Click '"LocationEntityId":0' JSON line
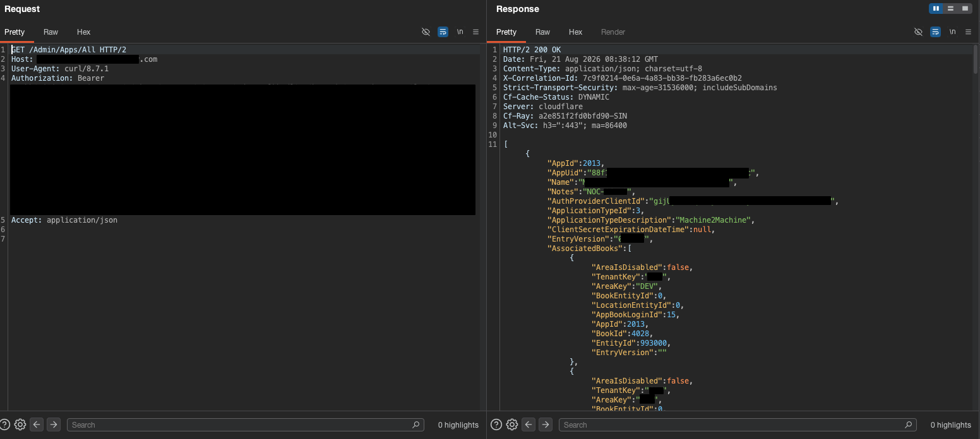This screenshot has height=439, width=980. [x=638, y=305]
